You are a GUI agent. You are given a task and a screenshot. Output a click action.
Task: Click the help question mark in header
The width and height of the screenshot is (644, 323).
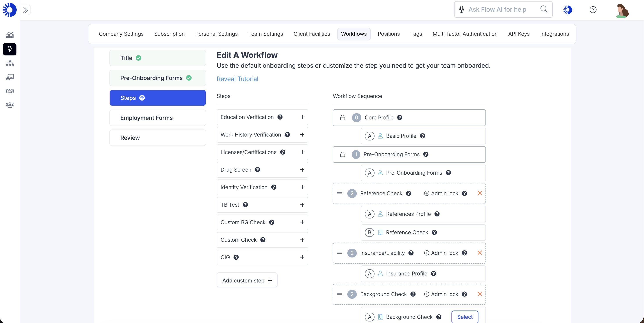593,10
